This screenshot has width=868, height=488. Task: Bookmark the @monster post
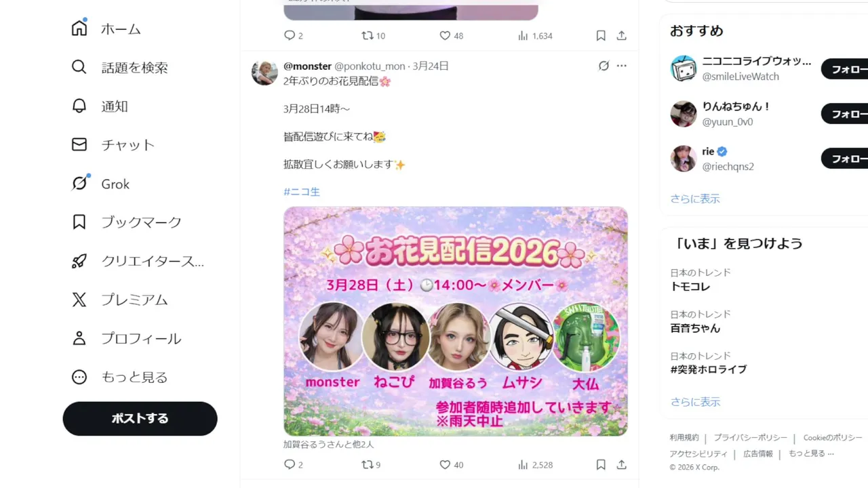coord(601,465)
